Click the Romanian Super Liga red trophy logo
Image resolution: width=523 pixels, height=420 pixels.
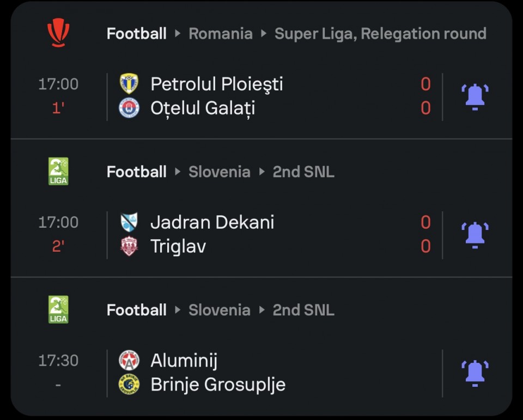coord(58,33)
